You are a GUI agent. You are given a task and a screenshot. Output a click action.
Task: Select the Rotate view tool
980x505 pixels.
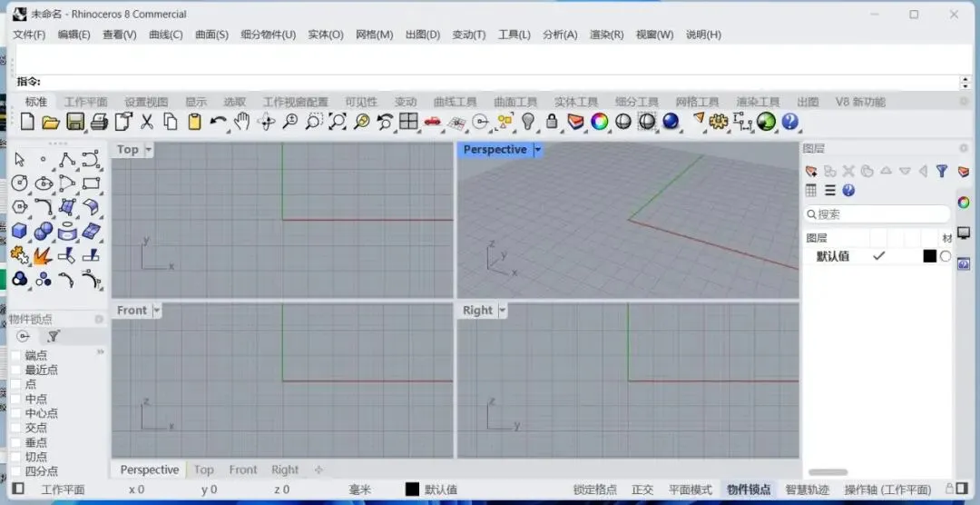[266, 122]
